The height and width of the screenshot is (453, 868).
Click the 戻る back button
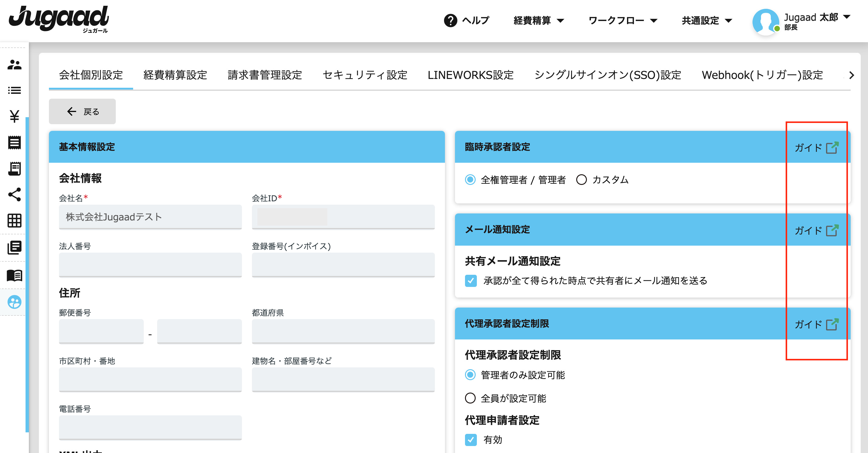point(82,111)
